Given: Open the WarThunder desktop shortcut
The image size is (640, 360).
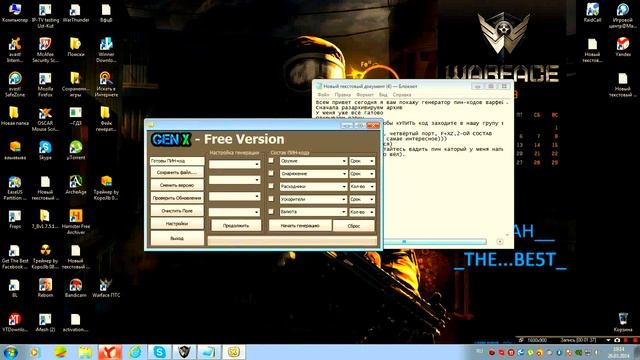Looking at the screenshot, I should pos(76,13).
